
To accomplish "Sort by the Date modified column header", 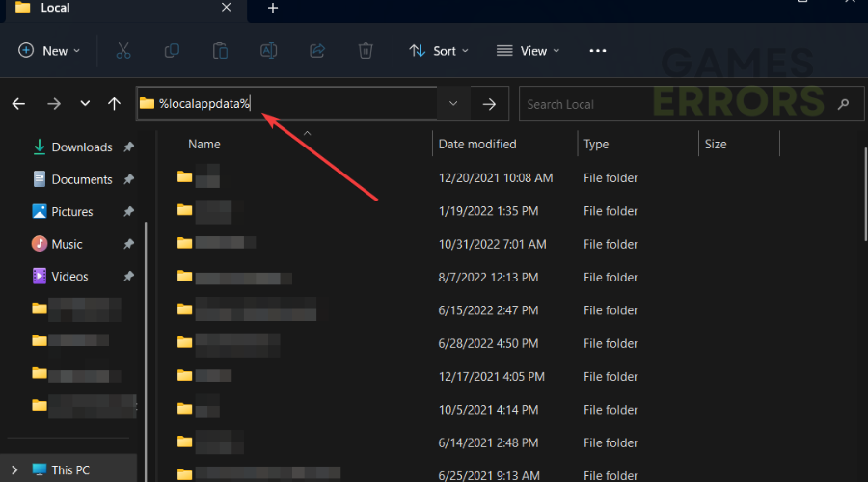I will click(x=477, y=144).
